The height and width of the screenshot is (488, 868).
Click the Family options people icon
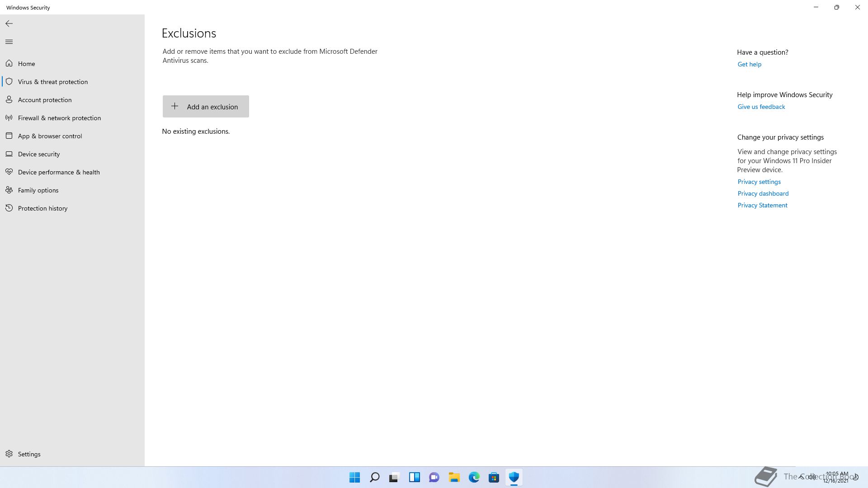[x=9, y=190]
